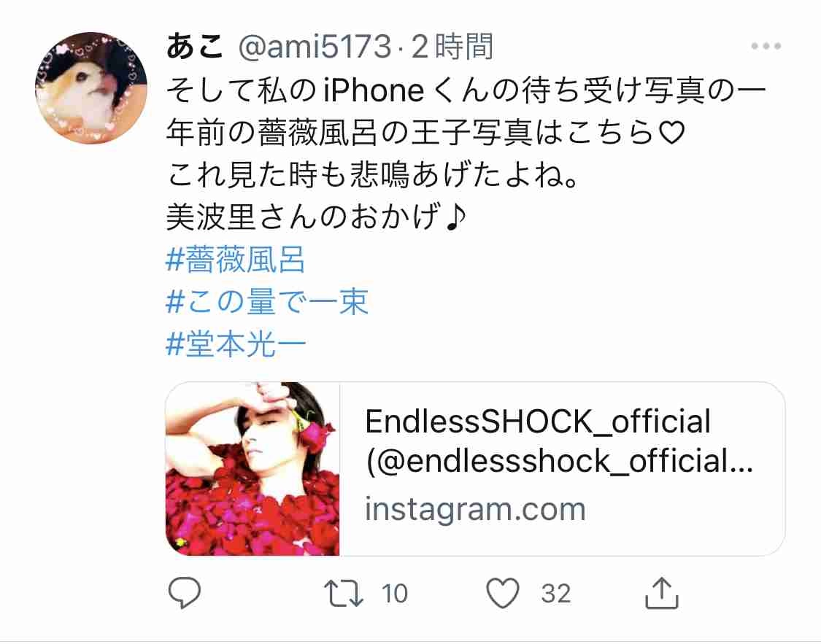Open the EndlessSHOCK_official link card title
821x644 pixels.
[x=538, y=422]
